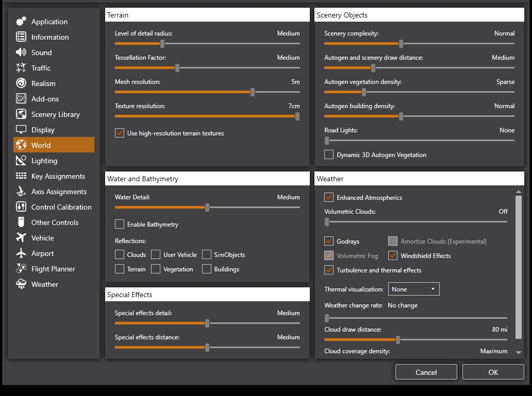The image size is (532, 396).
Task: Select the Sound settings icon
Action: 21,53
